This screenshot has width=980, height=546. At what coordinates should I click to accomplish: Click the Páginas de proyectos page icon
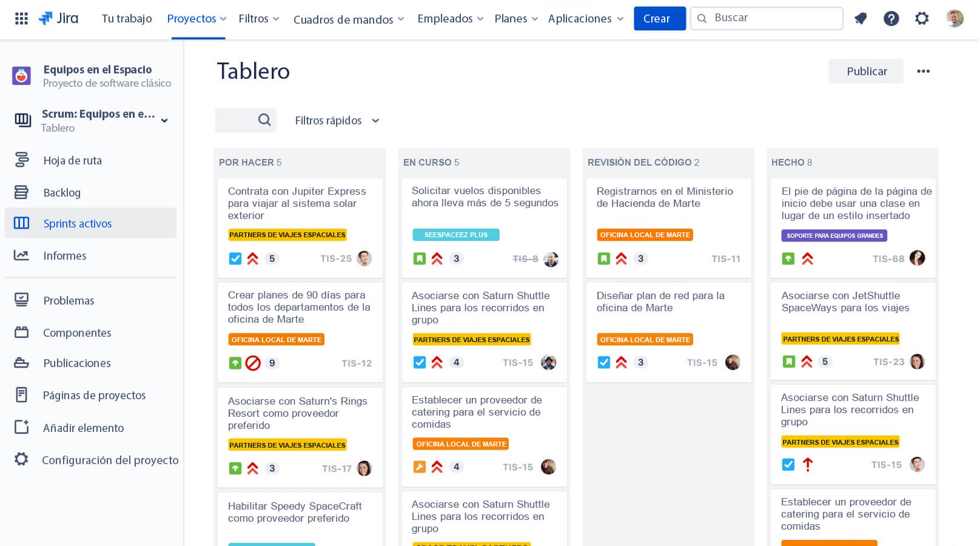click(21, 395)
